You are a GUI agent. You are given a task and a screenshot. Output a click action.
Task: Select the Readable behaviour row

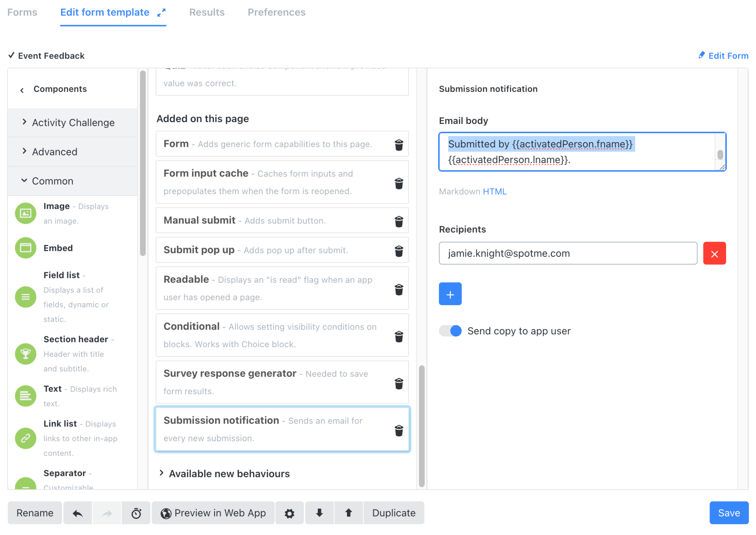[x=282, y=288]
